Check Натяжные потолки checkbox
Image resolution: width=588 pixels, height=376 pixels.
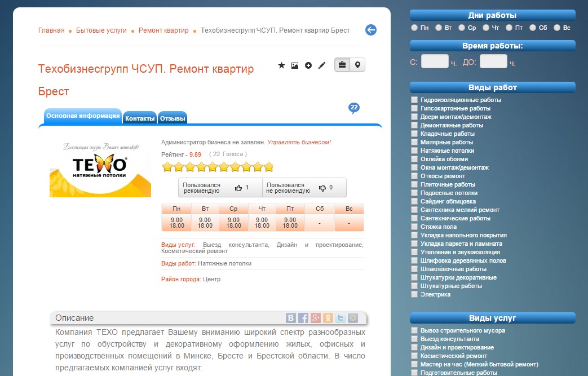pos(414,151)
